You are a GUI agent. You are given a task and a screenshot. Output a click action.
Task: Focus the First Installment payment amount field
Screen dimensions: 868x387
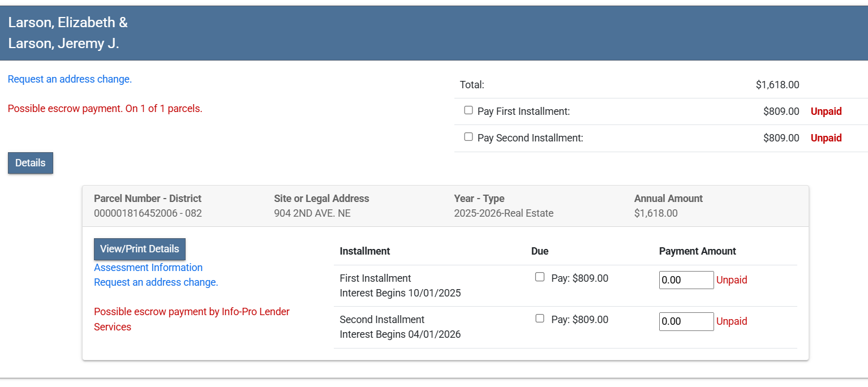click(x=686, y=280)
